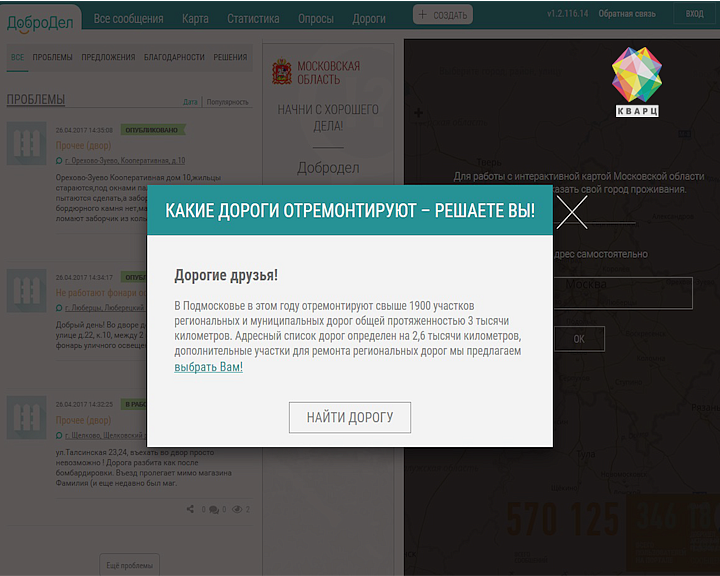Switch to the Благодарности tab
Screen dimensions: 720x576
174,57
